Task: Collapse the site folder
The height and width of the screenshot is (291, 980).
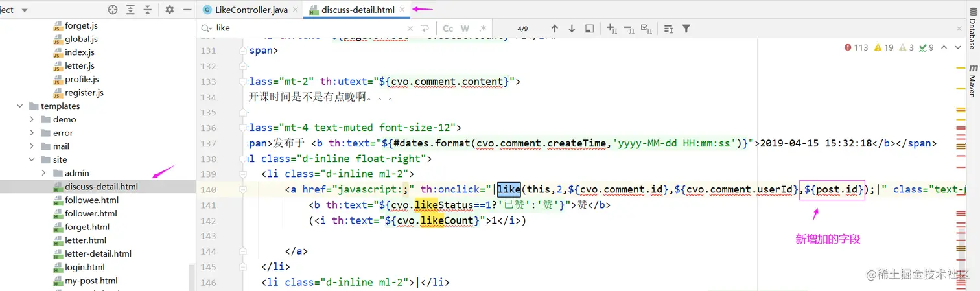Action: (32, 159)
